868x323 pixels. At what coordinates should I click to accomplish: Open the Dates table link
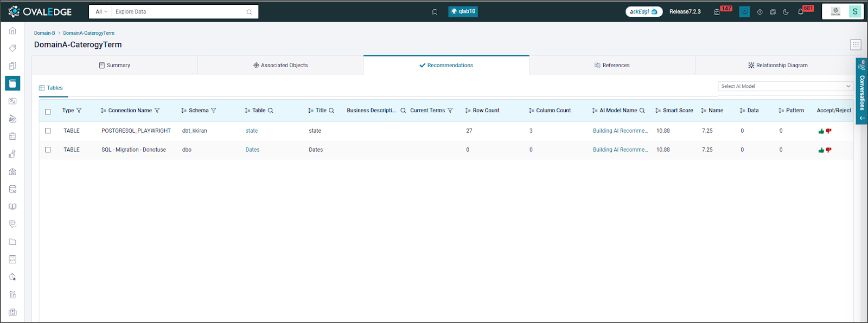(252, 150)
